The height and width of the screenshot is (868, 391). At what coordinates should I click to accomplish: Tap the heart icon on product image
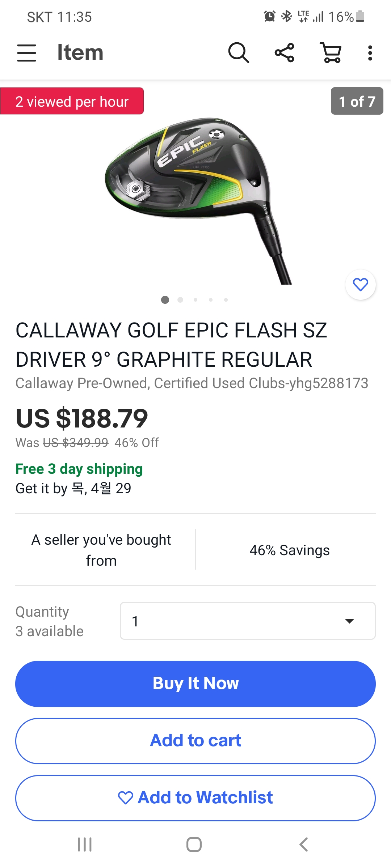pyautogui.click(x=360, y=284)
